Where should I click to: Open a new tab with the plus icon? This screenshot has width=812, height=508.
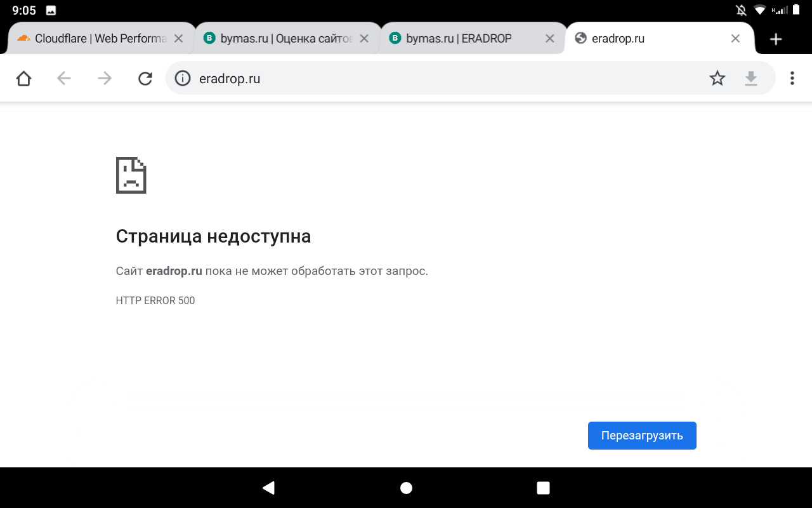(x=775, y=39)
